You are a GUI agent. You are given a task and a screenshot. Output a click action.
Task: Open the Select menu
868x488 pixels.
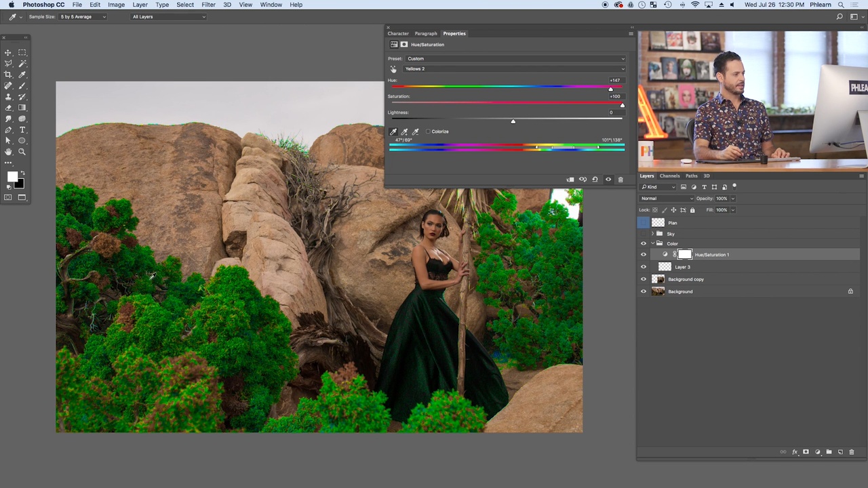185,5
